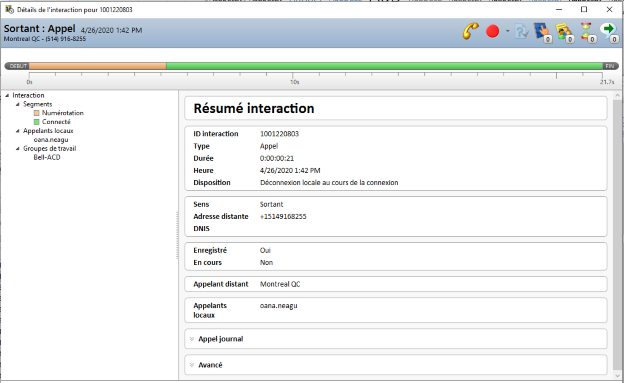624x383 pixels.
Task: Select oana.neagu in the tree
Action: point(51,140)
